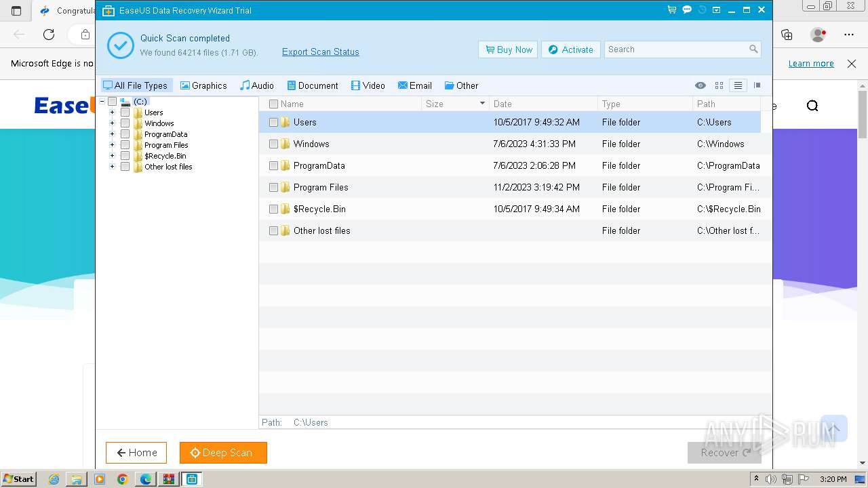Open the title bar dropdown menu icon
868x488 pixels.
717,10
